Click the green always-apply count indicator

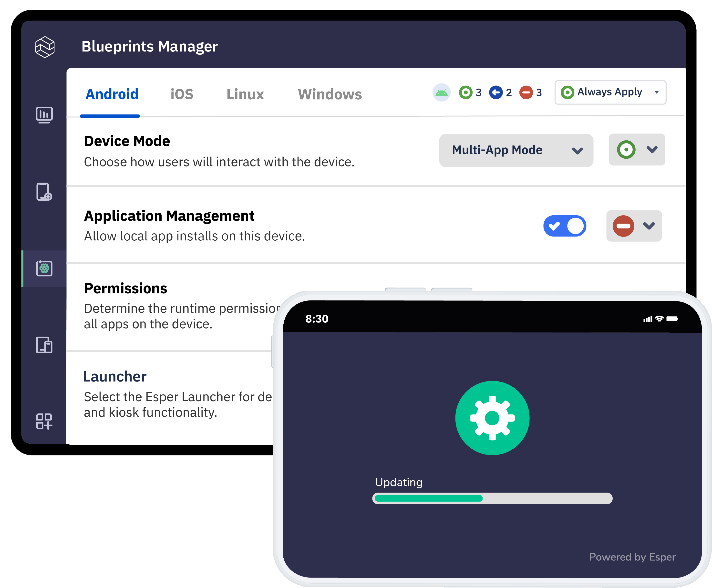[466, 93]
